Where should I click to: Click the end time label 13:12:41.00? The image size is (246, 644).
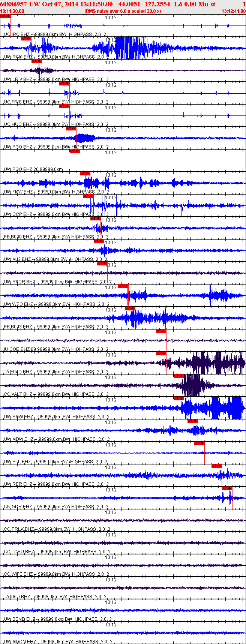click(x=234, y=11)
